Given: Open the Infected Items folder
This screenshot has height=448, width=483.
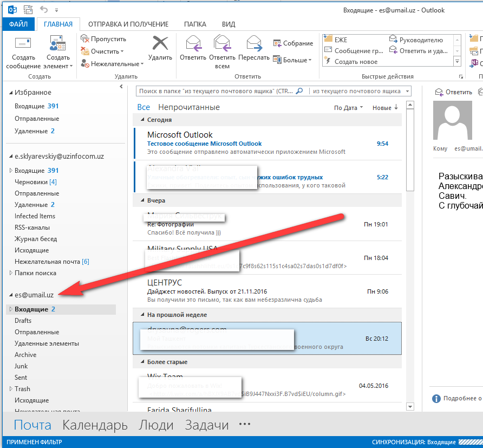Looking at the screenshot, I should (x=35, y=216).
